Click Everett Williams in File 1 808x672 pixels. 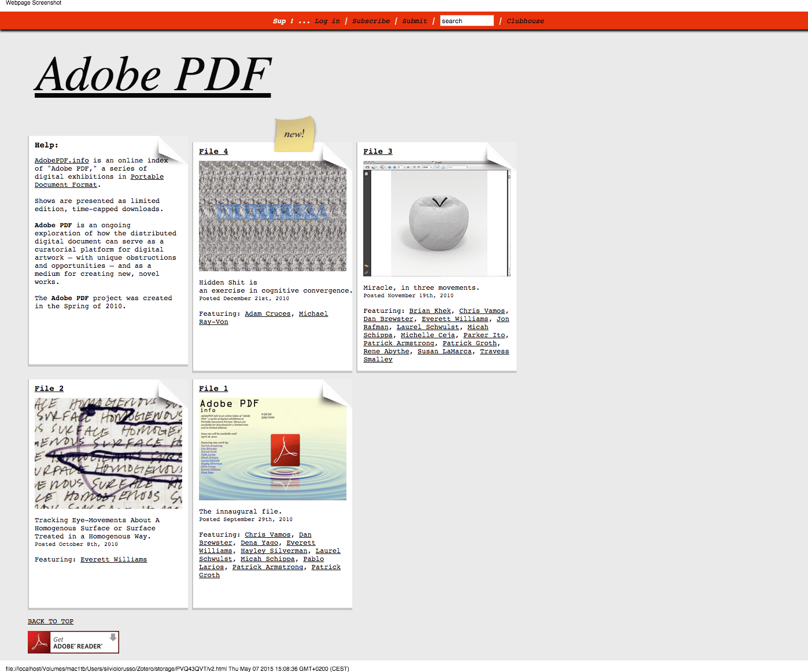(257, 547)
